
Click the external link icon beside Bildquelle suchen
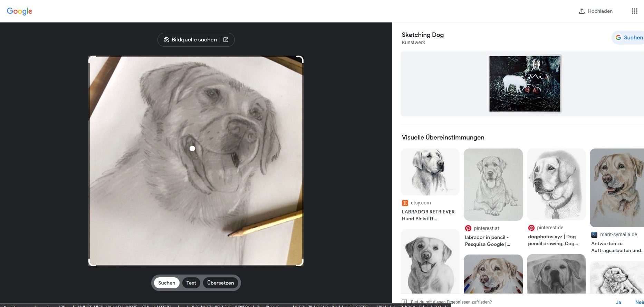point(226,40)
